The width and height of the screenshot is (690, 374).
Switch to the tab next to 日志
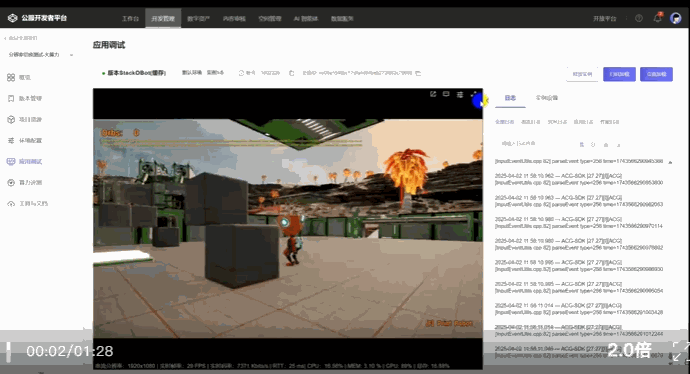547,98
